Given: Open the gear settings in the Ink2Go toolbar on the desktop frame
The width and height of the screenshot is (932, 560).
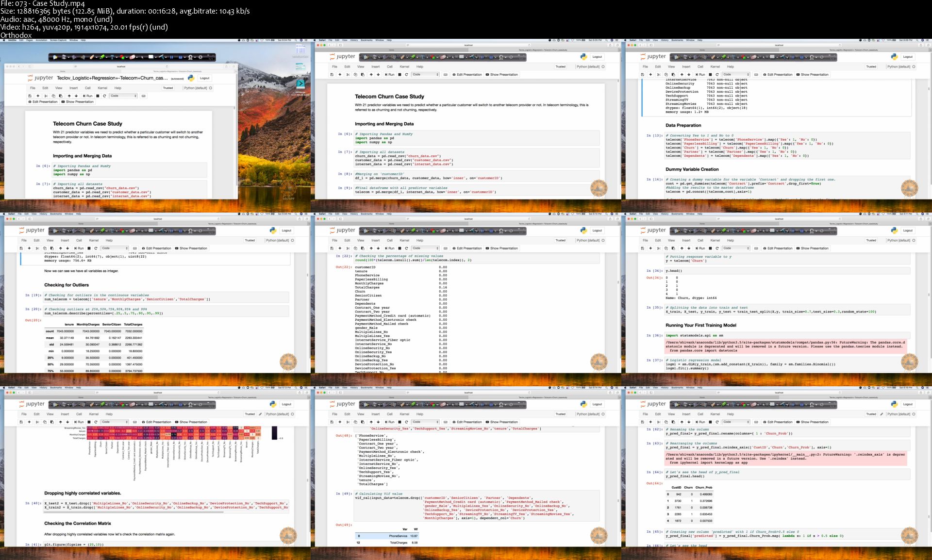Looking at the screenshot, I should click(200, 57).
